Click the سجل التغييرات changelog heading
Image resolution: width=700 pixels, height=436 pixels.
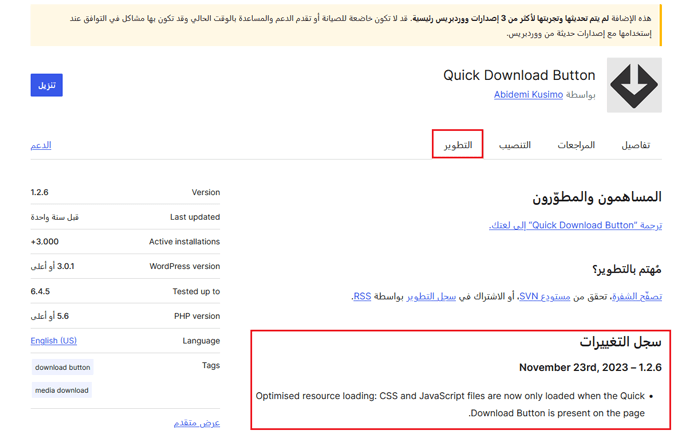tap(621, 342)
